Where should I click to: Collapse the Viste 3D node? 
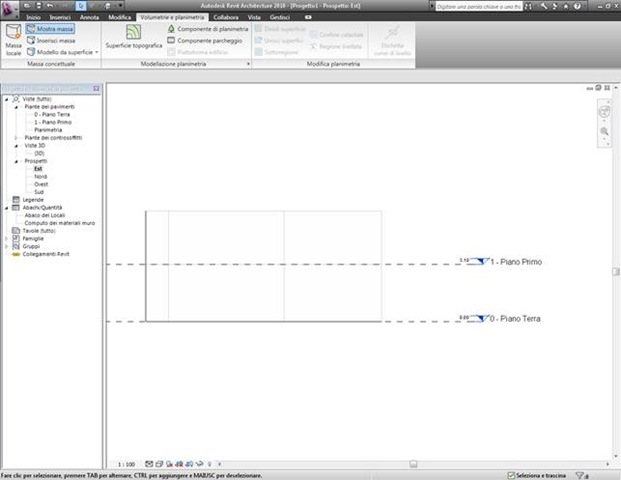(16, 146)
